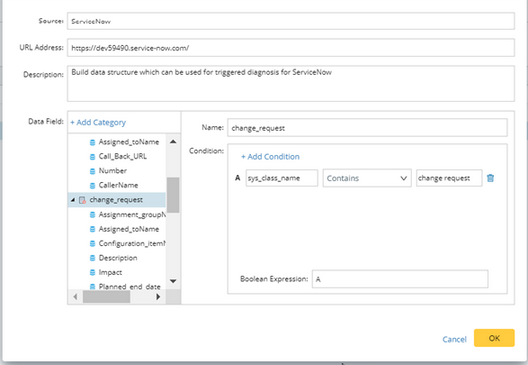Screen dimensions: 528x365
Task: Cancel the dialog
Action: point(454,339)
